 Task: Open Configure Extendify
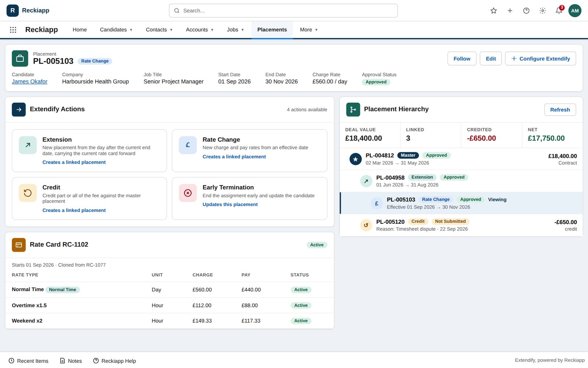541,59
